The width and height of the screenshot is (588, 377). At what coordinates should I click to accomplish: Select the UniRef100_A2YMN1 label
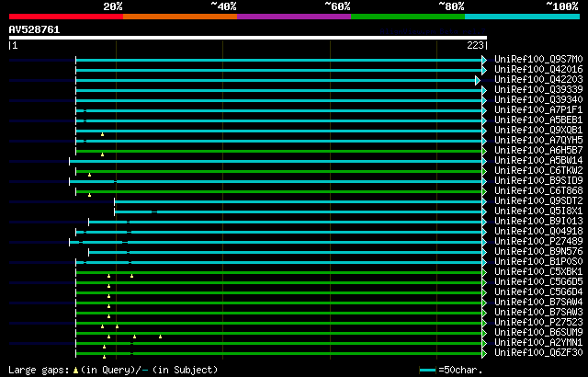coord(538,343)
